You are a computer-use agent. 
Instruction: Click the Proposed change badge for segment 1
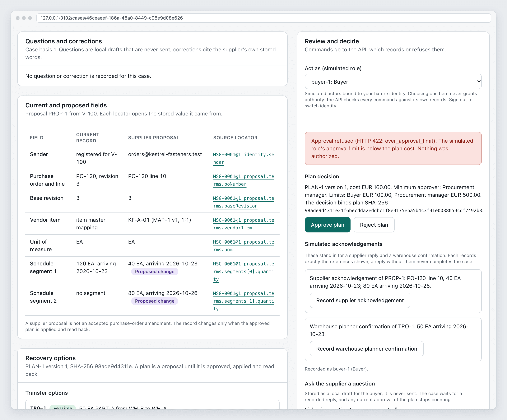tap(155, 272)
